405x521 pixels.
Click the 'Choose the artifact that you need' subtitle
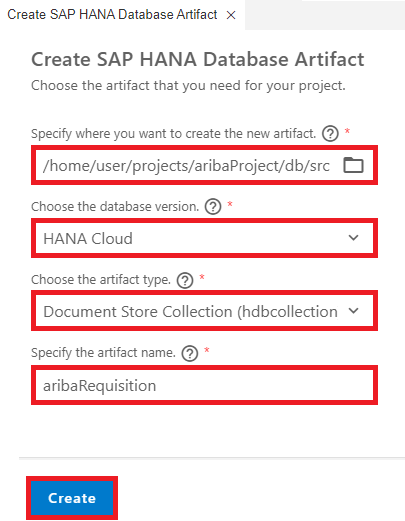pos(188,86)
